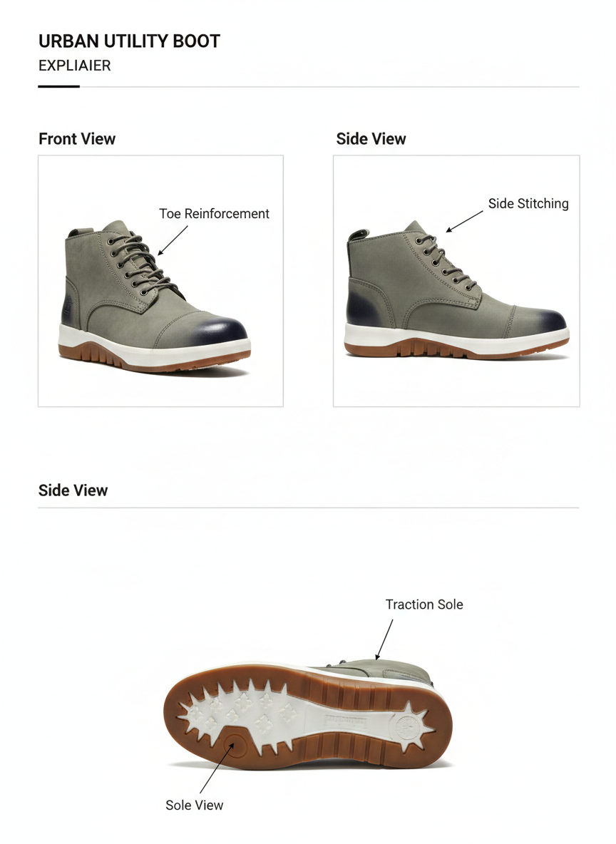
Task: Open the side view boot image
Action: [x=456, y=281]
